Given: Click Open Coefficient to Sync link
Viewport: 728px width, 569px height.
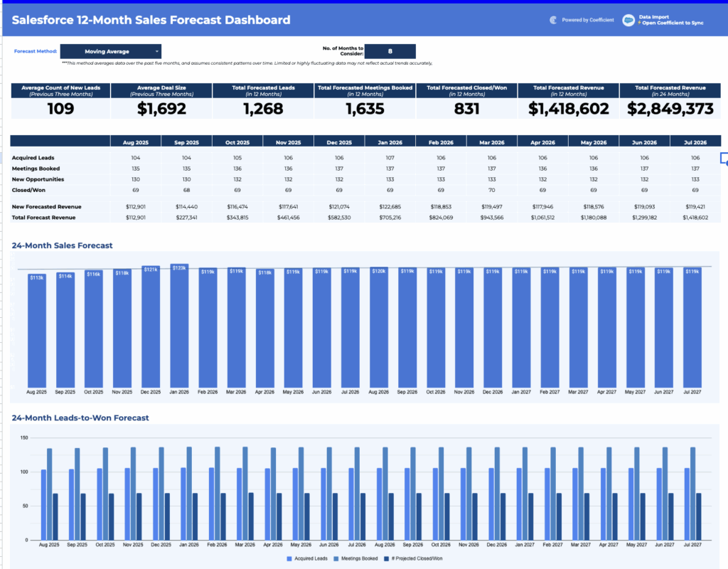Looking at the screenshot, I should click(x=671, y=23).
